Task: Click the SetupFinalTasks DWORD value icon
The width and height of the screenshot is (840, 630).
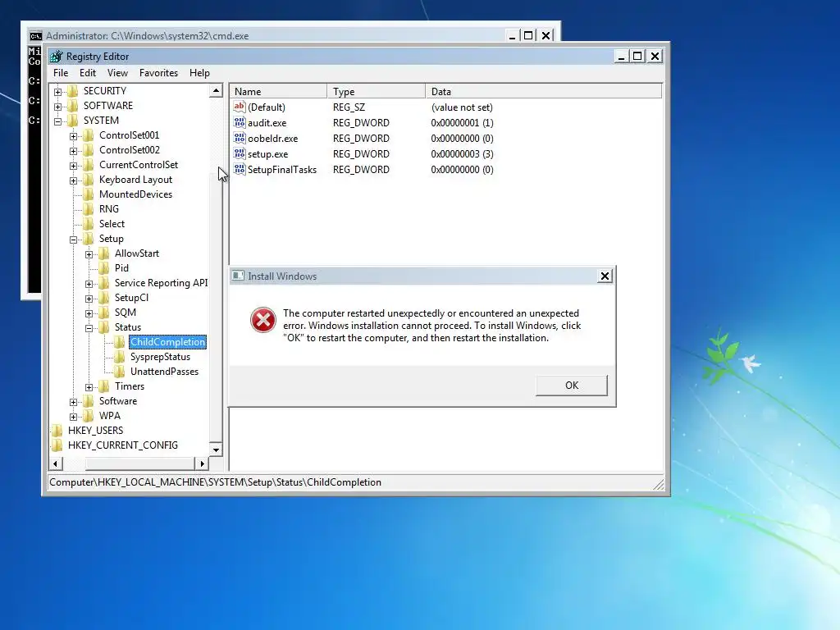Action: click(240, 169)
